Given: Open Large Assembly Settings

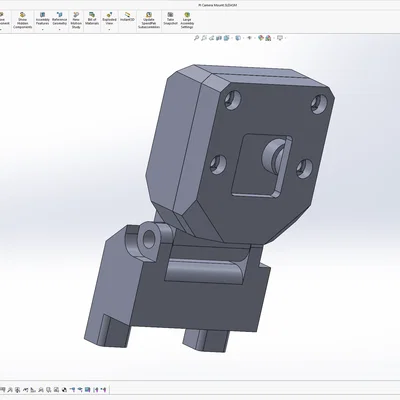Looking at the screenshot, I should pos(187,21).
